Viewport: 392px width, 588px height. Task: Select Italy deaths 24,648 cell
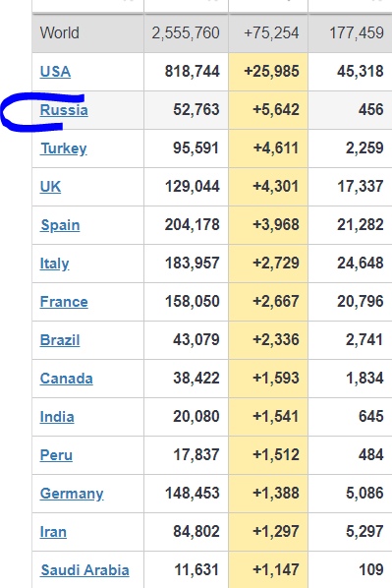click(350, 264)
